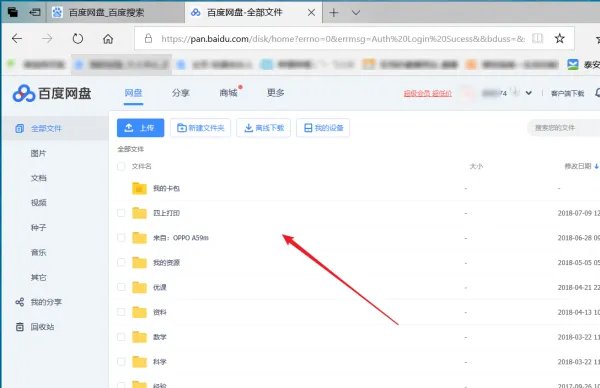Open reading view icon in address bar
600x388 pixels.
(537, 38)
